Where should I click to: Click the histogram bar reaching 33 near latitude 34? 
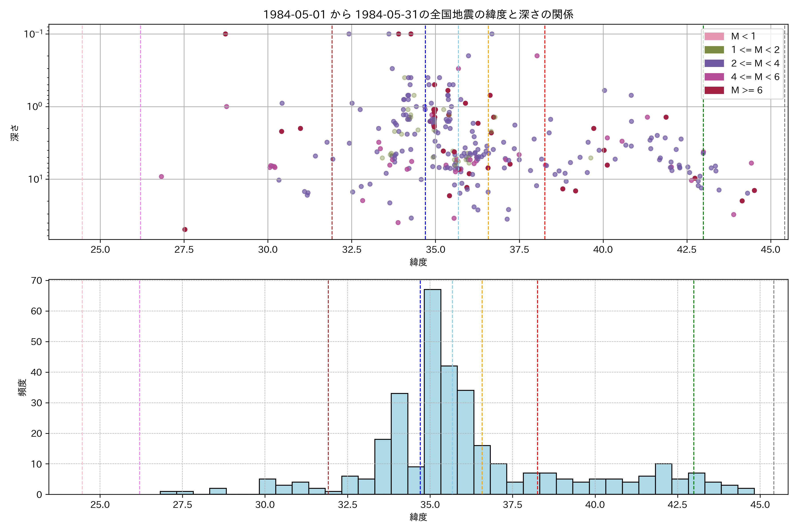coord(399,444)
